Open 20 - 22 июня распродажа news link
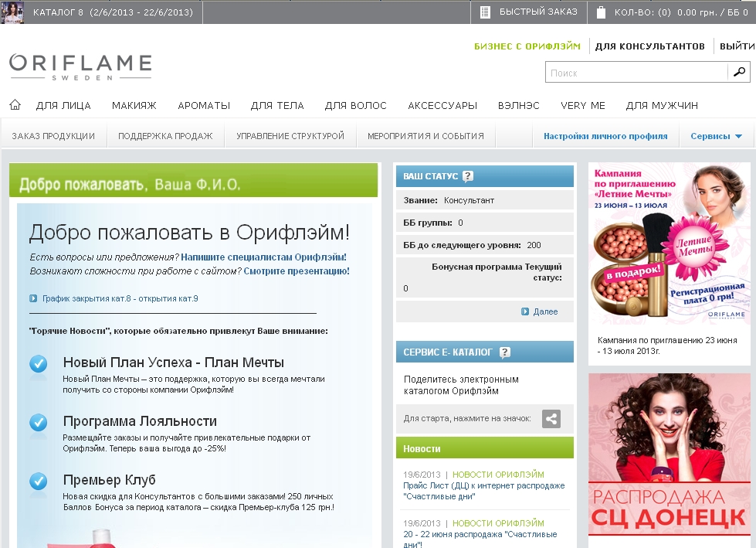Screen dimensions: 756x548 coord(480,539)
